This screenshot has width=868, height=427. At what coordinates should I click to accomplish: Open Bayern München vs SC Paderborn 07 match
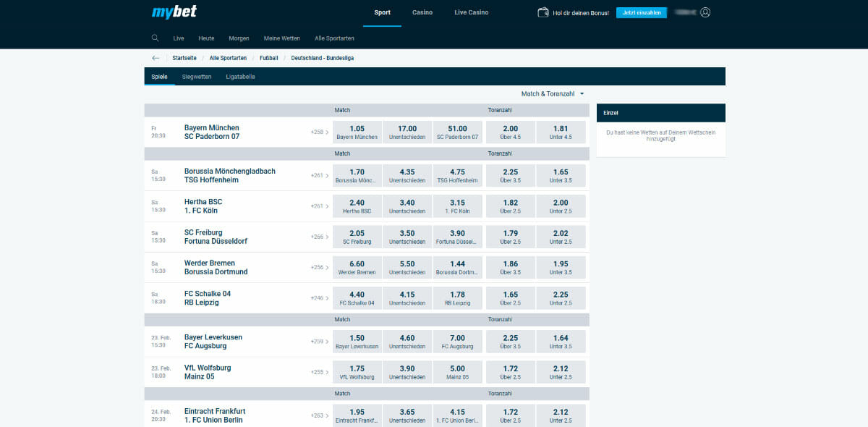click(x=212, y=132)
